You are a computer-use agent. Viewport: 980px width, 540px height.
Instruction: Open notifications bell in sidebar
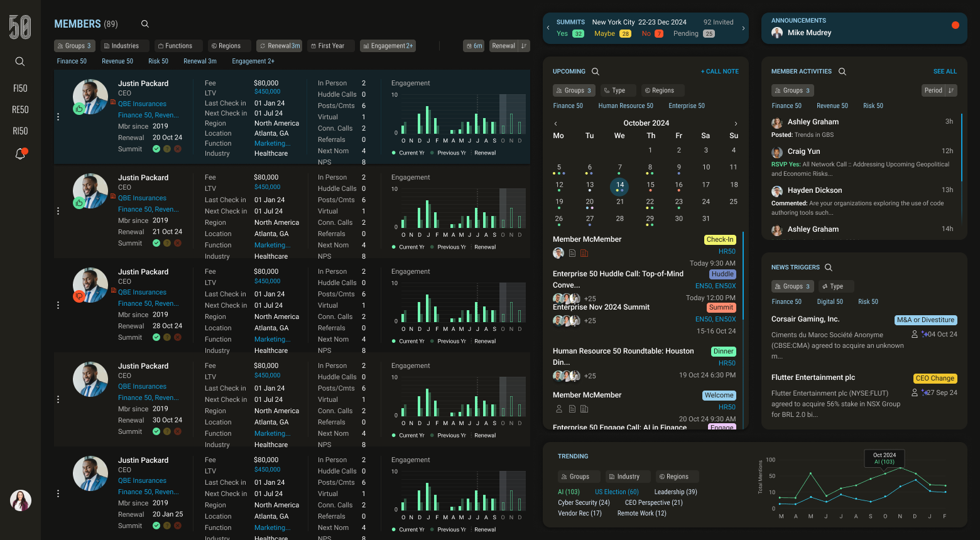(x=21, y=153)
